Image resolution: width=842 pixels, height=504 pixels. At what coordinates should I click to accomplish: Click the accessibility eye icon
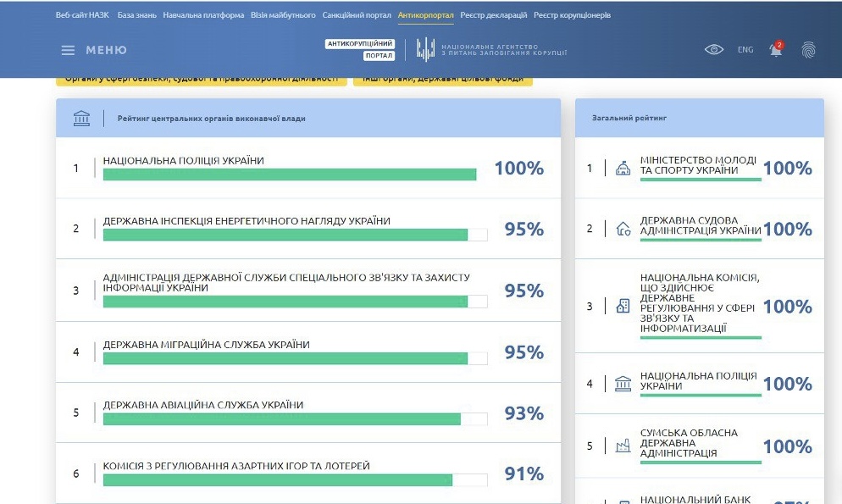(x=713, y=49)
